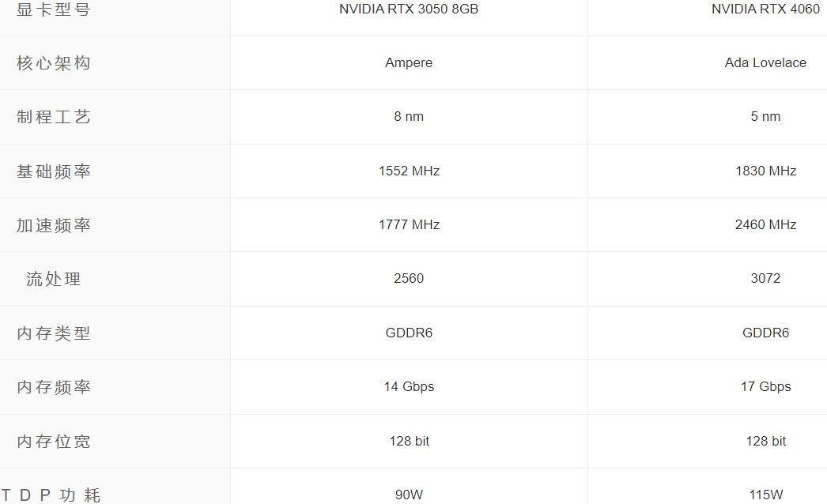Click the 17 Gbps memory speed cell
This screenshot has height=504, width=827.
(765, 387)
